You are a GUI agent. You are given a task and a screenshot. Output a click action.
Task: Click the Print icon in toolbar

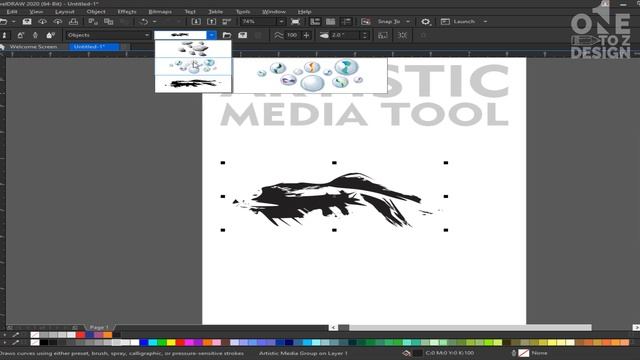(73, 21)
